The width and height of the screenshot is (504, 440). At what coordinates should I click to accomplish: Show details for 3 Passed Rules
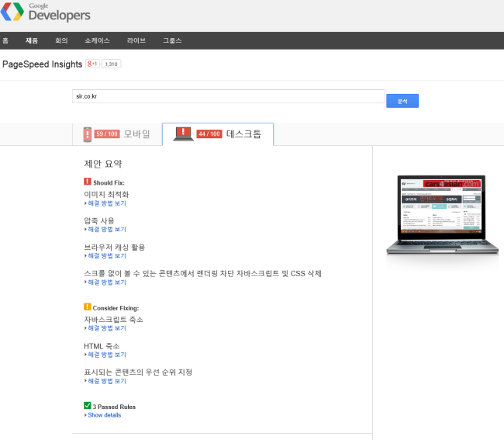click(x=104, y=415)
